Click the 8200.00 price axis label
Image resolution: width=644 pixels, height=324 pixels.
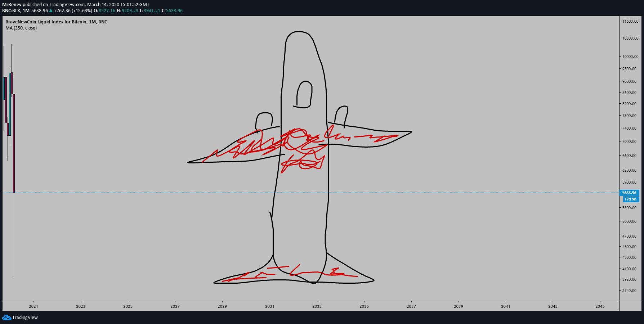coord(629,104)
